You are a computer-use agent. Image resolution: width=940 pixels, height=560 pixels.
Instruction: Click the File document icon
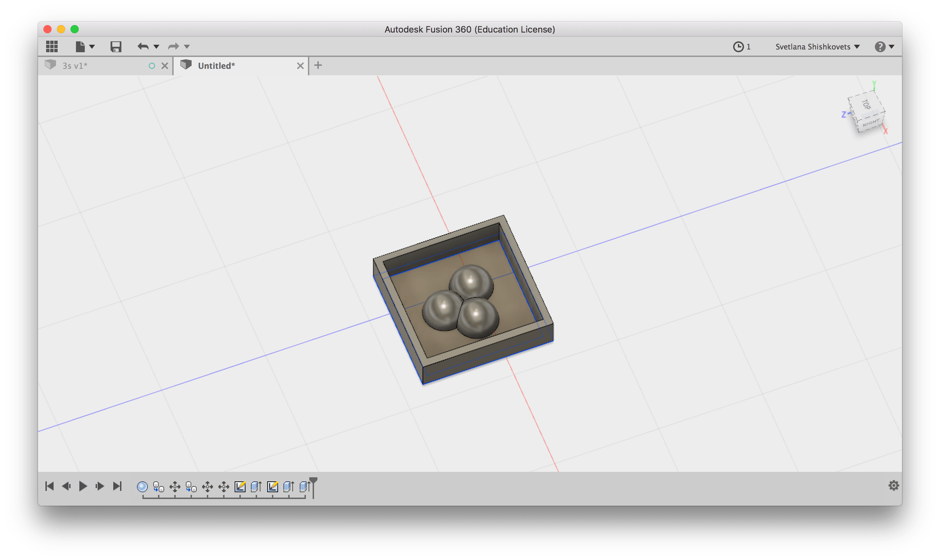pyautogui.click(x=80, y=46)
